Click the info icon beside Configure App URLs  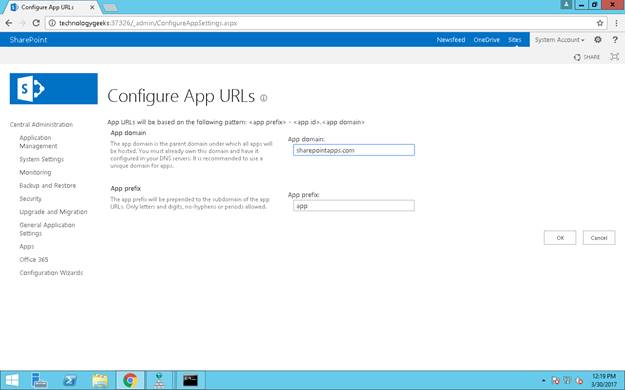[x=263, y=98]
